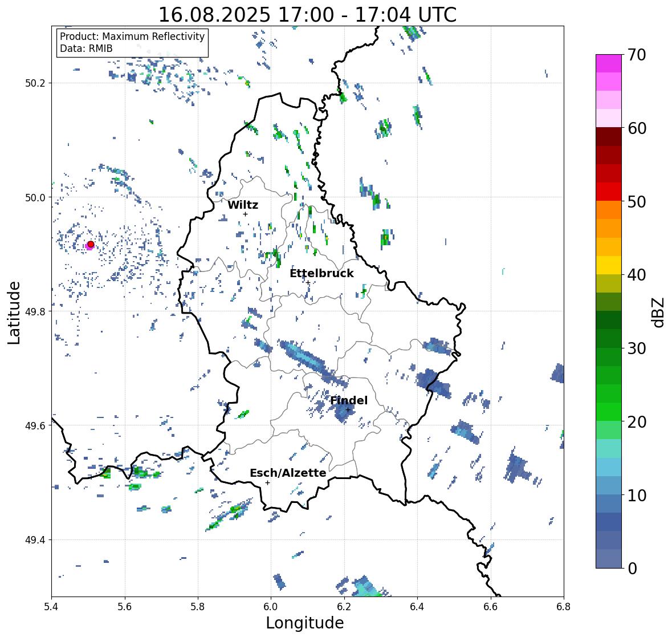Image resolution: width=672 pixels, height=637 pixels.
Task: Select the Esch/Alzette station label
Action: [x=288, y=473]
